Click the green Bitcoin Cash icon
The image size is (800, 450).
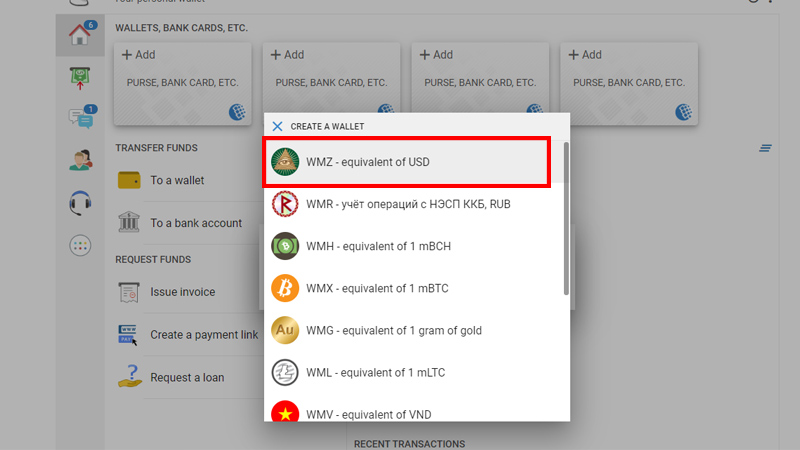[x=285, y=246]
